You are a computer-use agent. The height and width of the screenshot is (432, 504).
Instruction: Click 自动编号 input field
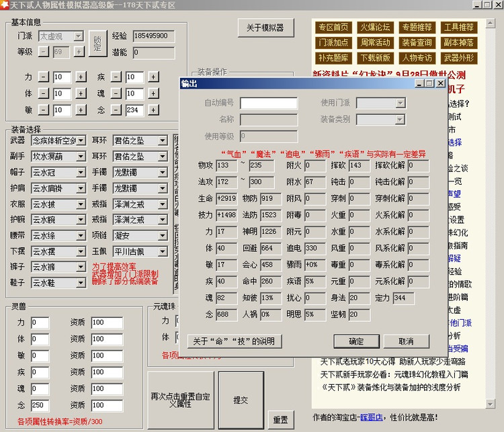[269, 103]
